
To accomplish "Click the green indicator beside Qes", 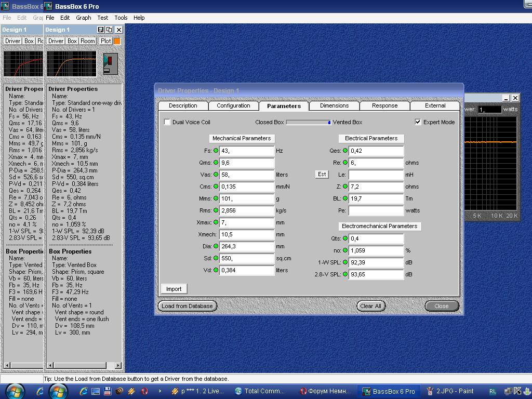I will tap(345, 151).
